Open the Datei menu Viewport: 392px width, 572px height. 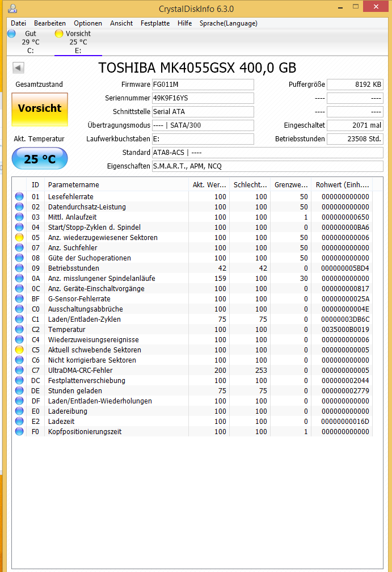[x=18, y=23]
